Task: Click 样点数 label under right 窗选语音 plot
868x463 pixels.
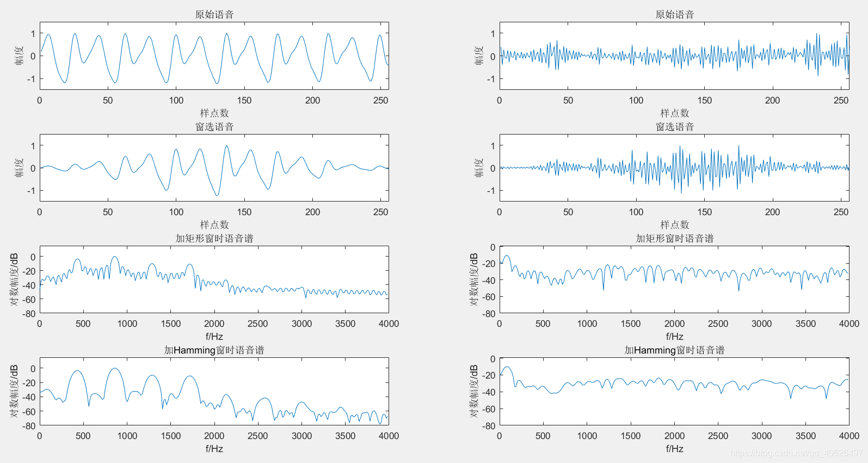Action: point(675,225)
